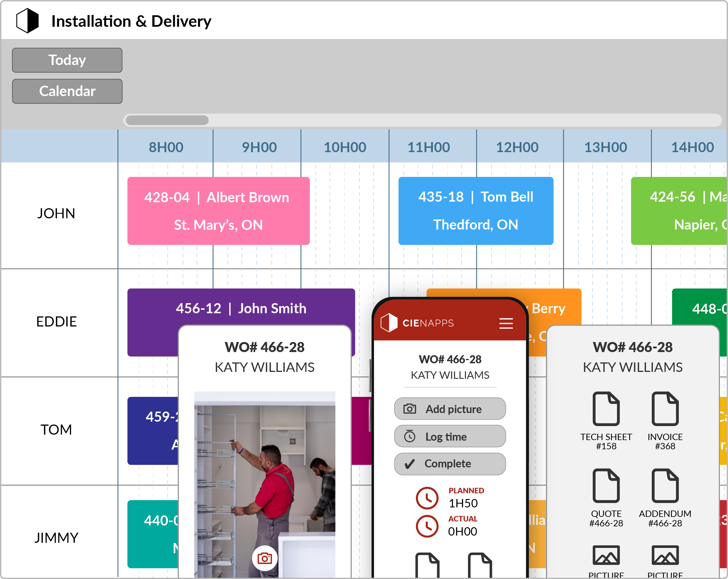728x579 pixels.
Task: Click the 11H00 time column header
Action: 429,147
